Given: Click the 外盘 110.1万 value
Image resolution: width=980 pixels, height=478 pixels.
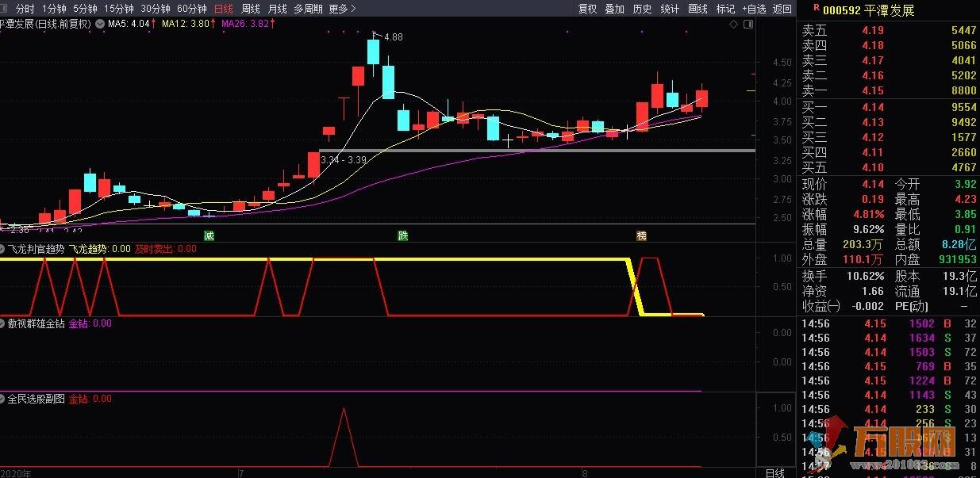Looking at the screenshot, I should point(863,259).
